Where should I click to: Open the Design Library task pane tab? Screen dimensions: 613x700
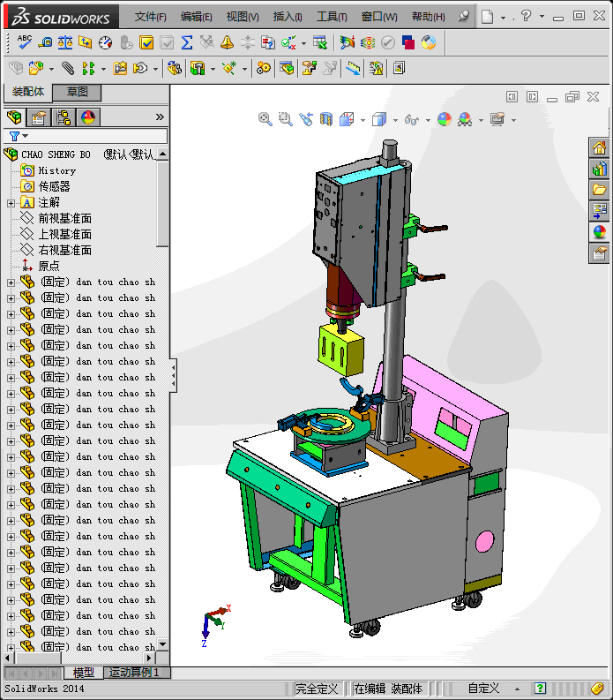click(599, 169)
